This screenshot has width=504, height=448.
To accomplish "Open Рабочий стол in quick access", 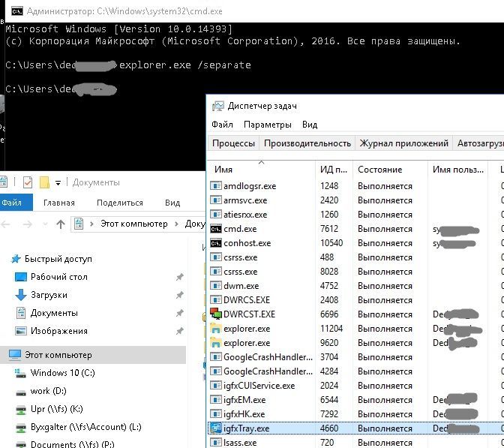I will coord(59,277).
